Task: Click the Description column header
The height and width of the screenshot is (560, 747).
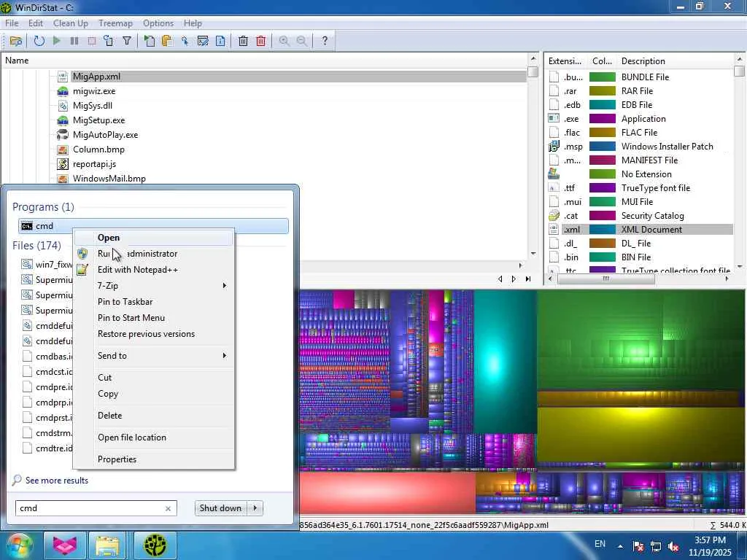Action: coord(643,61)
